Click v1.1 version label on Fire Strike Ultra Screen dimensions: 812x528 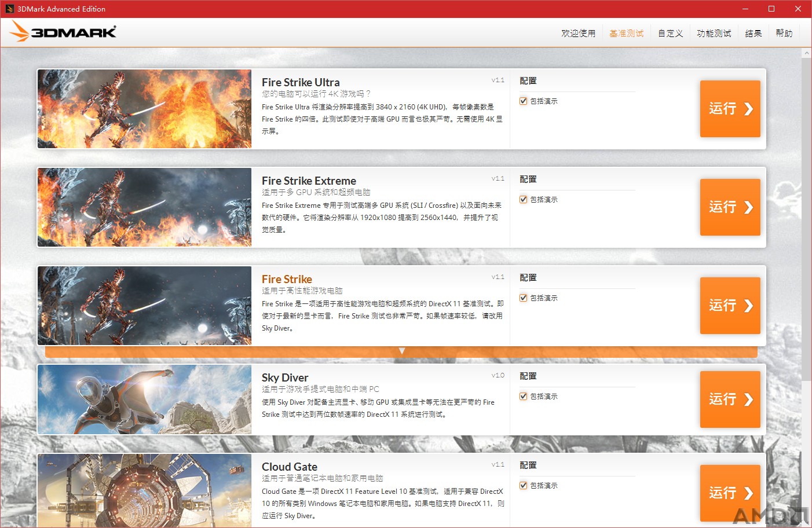pos(498,80)
